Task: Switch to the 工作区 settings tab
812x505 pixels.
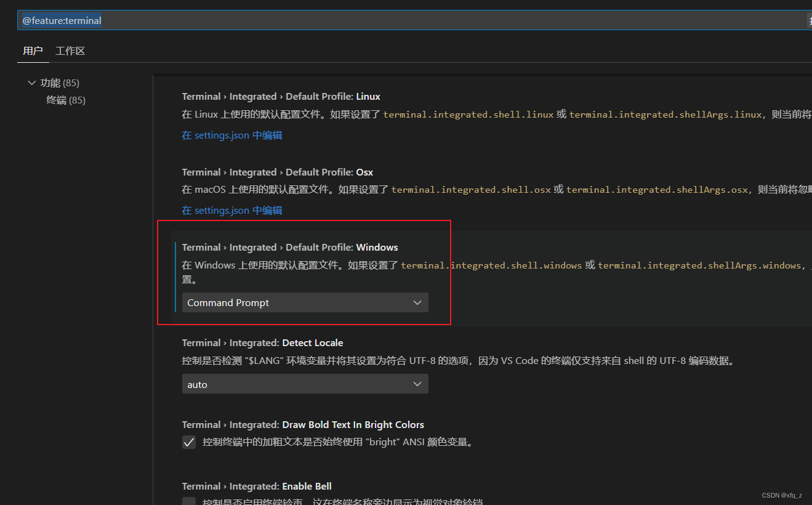Action: click(x=70, y=51)
